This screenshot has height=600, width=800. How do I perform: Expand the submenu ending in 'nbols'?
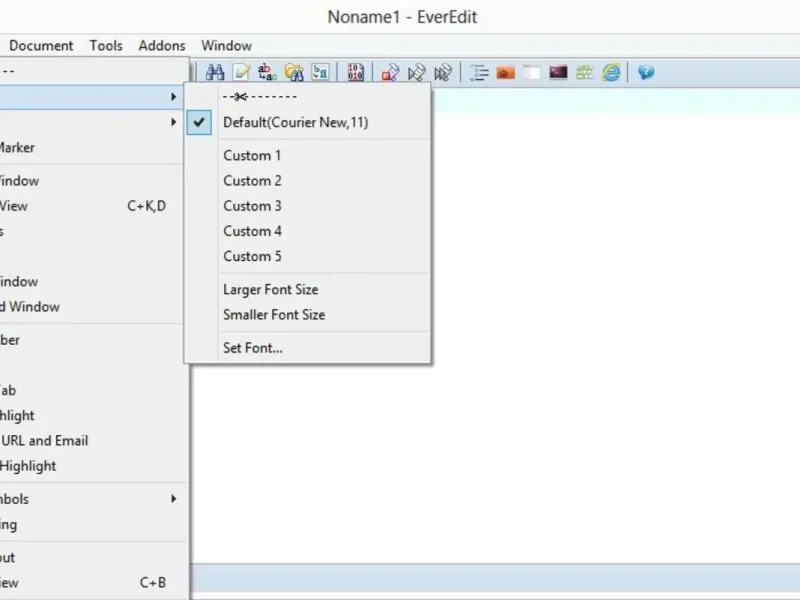click(x=92, y=499)
